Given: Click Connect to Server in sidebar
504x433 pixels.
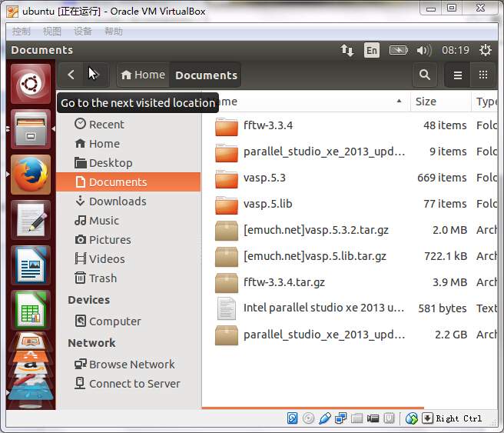Looking at the screenshot, I should coord(128,384).
